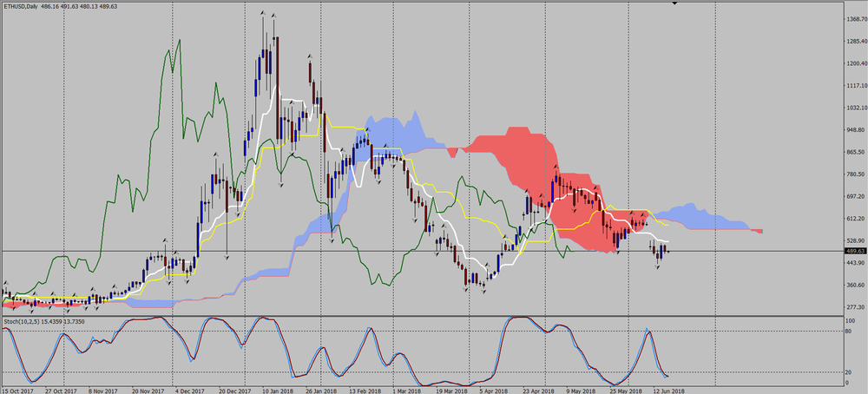Screen dimensions: 868x394
Task: Click the 19 Mar 2018 date label
Action: [x=451, y=391]
